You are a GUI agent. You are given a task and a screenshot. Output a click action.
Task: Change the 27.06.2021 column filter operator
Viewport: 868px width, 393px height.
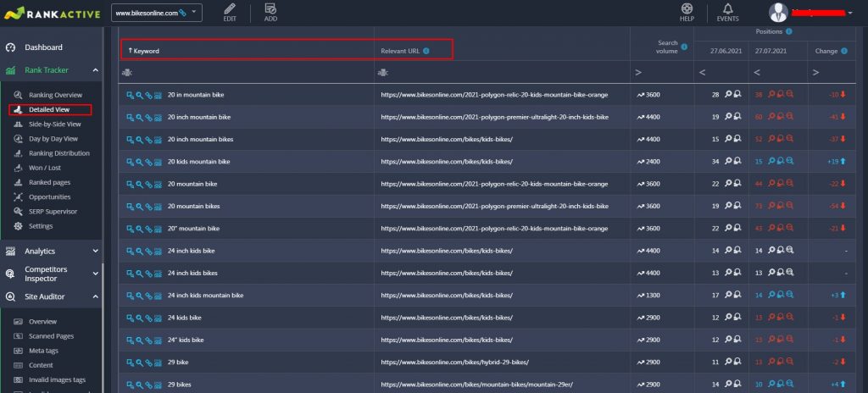coord(703,73)
